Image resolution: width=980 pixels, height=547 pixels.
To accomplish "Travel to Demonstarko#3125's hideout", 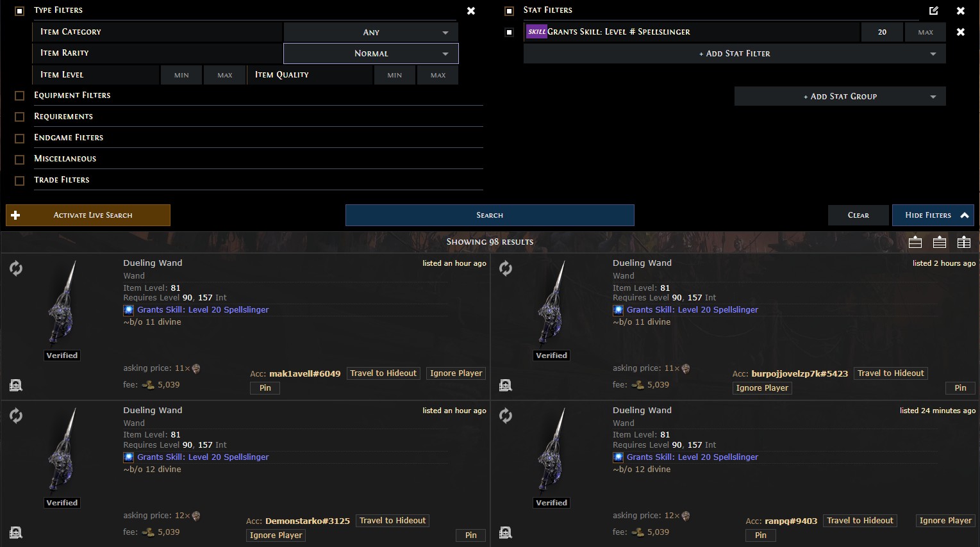I will pyautogui.click(x=392, y=521).
